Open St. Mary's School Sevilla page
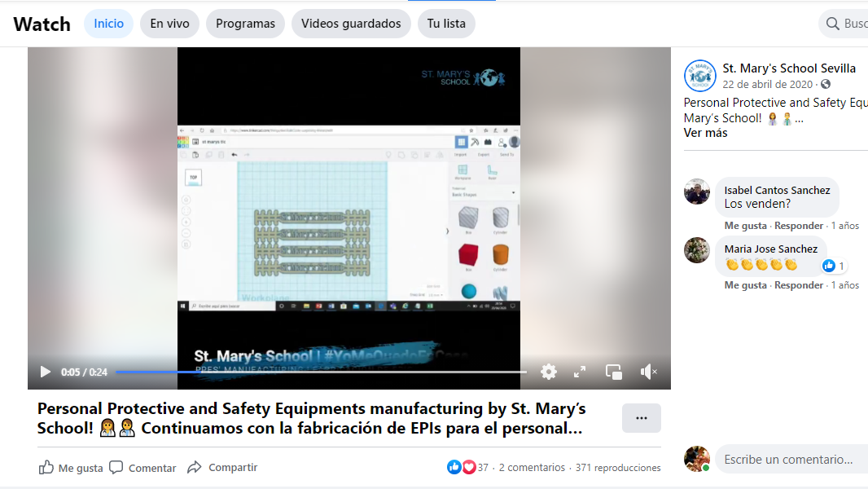The width and height of the screenshot is (868, 489). click(789, 68)
